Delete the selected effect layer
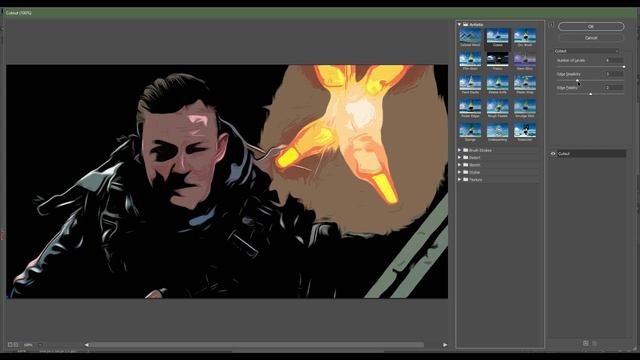Image resolution: width=640 pixels, height=360 pixels. point(595,343)
